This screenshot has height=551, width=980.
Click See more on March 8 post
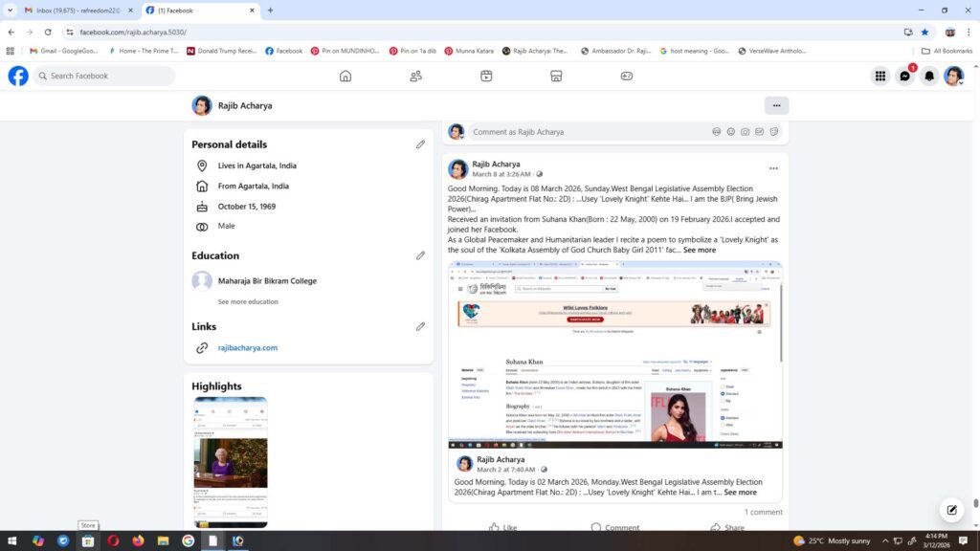[699, 250]
